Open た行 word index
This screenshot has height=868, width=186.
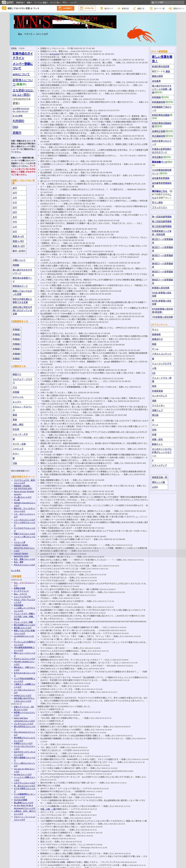click(15, 203)
